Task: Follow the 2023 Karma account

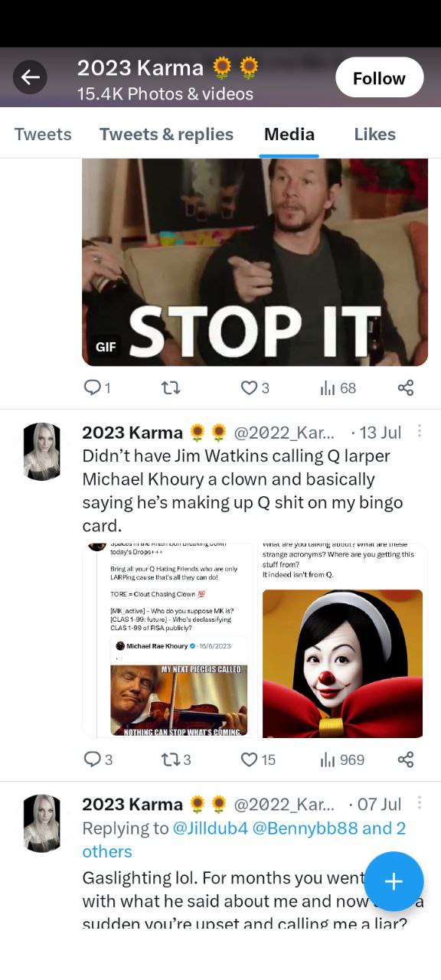Action: [x=379, y=77]
